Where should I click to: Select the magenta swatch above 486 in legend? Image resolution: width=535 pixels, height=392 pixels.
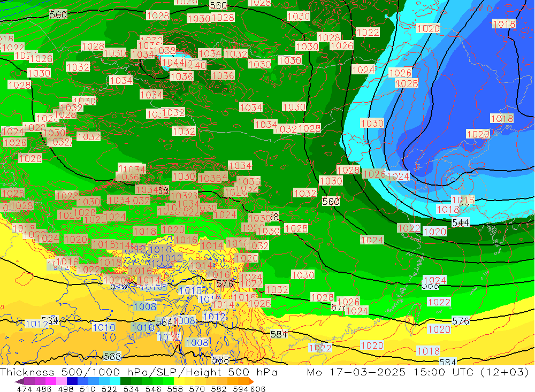point(50,381)
